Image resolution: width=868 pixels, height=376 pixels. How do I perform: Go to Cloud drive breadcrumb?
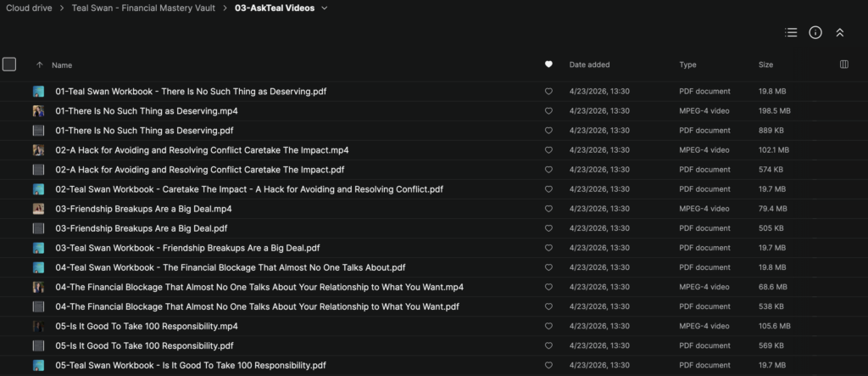coord(29,8)
